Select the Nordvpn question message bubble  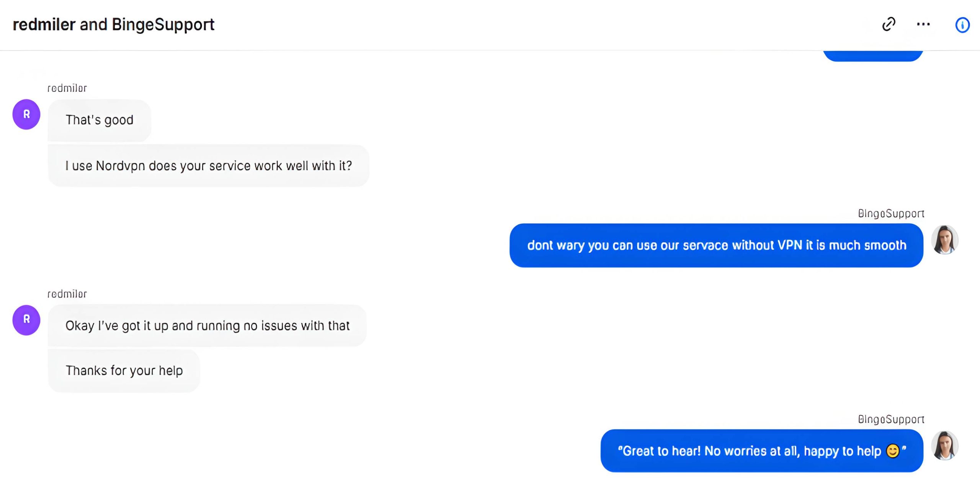point(208,166)
